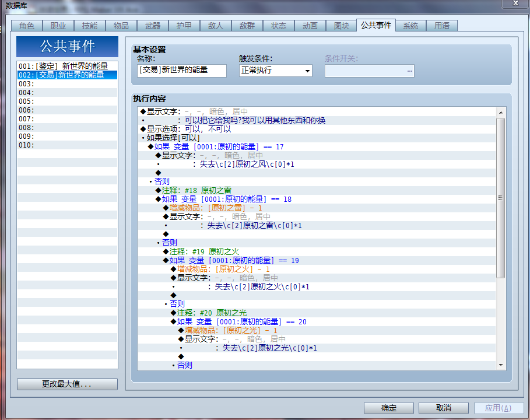Open the 触发条件 dropdown
This screenshot has height=420, width=530.
275,71
